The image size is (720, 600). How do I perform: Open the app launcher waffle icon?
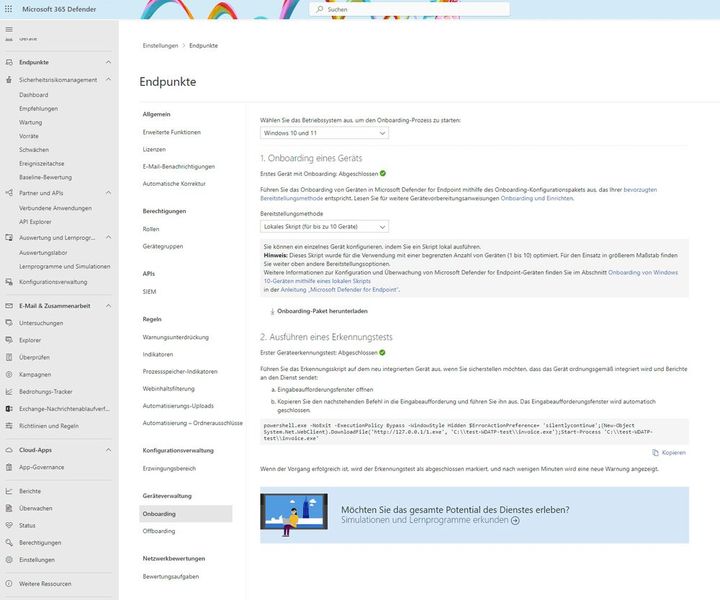pyautogui.click(x=9, y=9)
